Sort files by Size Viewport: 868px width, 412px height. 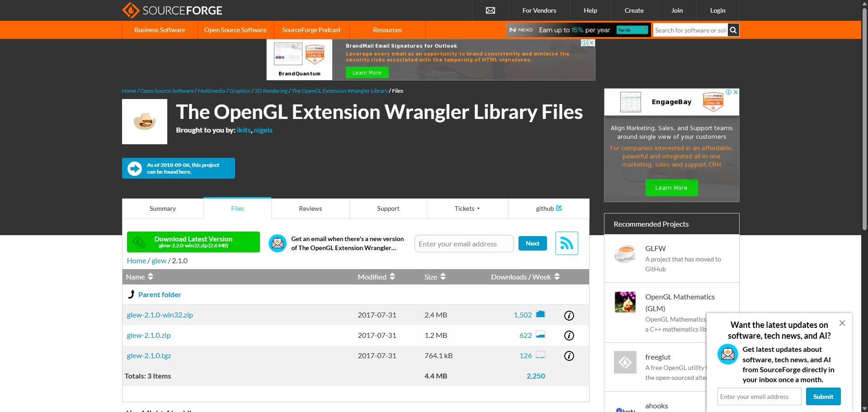point(435,277)
